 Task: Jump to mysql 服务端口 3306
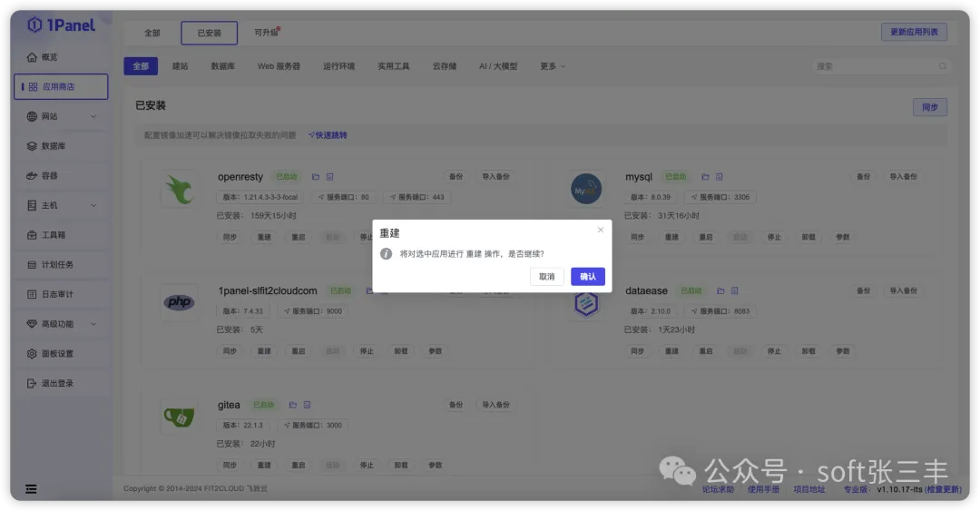[x=720, y=197]
